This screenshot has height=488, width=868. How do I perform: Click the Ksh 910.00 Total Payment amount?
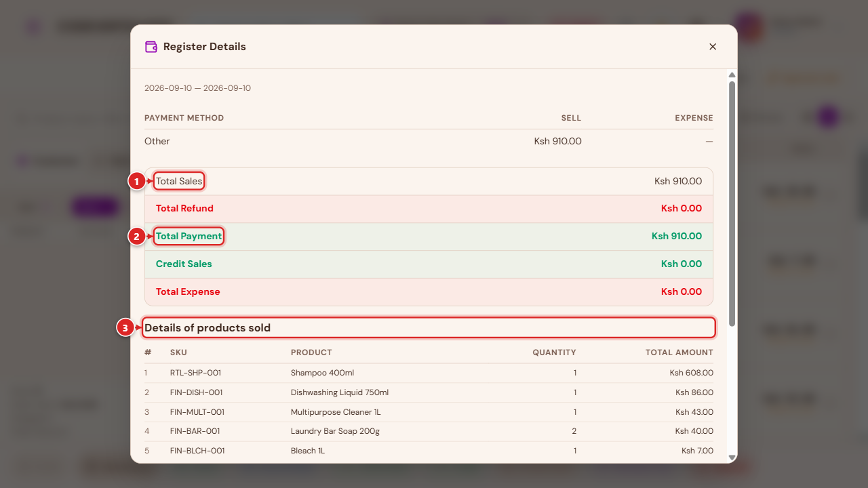pos(677,237)
